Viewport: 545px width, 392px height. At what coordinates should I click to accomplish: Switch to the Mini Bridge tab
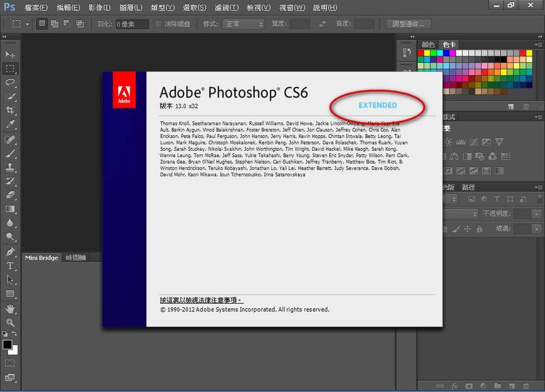(41, 257)
